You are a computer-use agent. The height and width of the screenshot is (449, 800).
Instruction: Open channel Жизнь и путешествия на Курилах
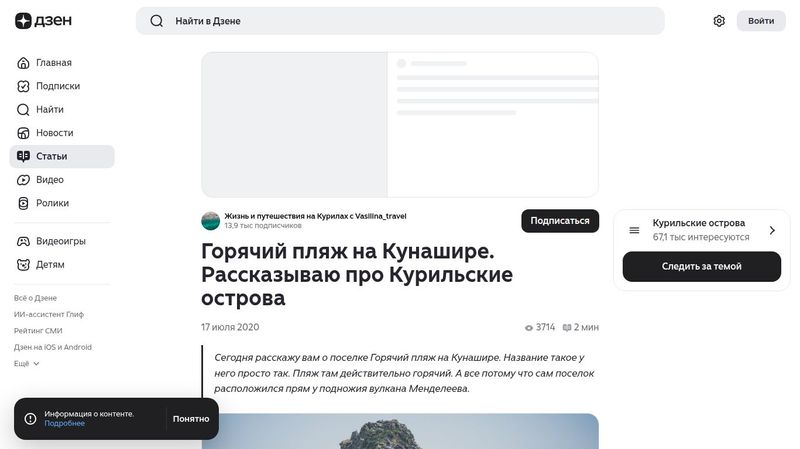(x=315, y=216)
